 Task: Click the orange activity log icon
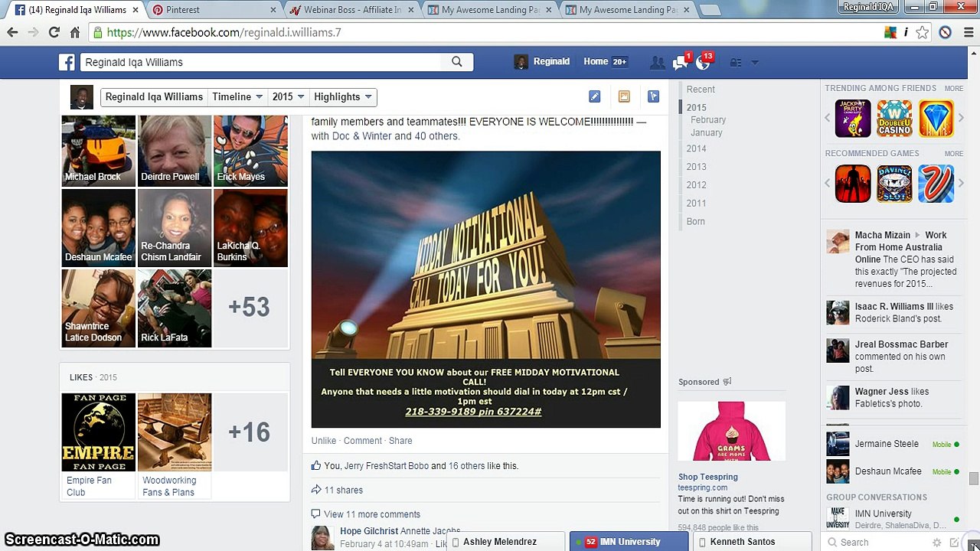(x=624, y=96)
